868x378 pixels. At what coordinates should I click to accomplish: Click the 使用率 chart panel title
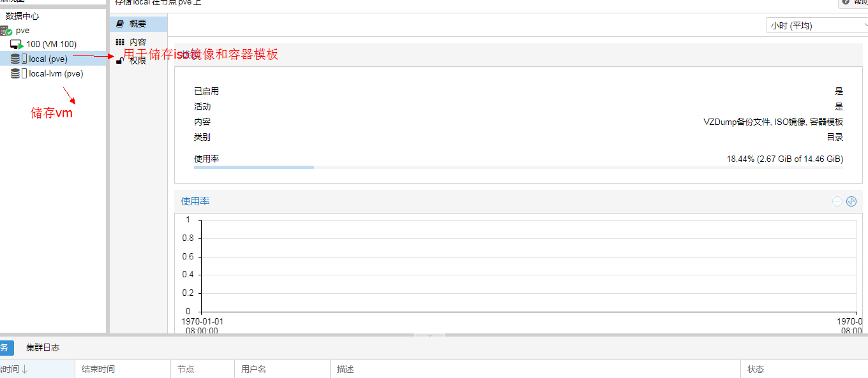[x=195, y=201]
